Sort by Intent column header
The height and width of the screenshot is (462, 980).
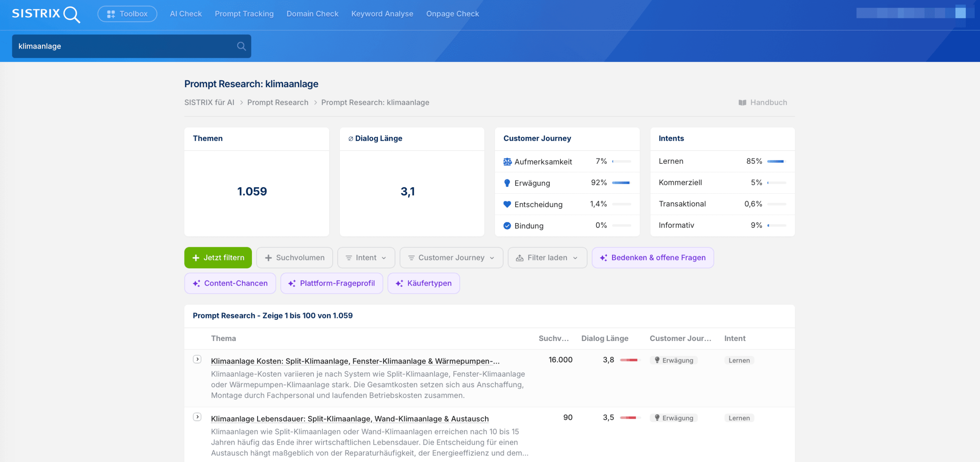coord(735,338)
